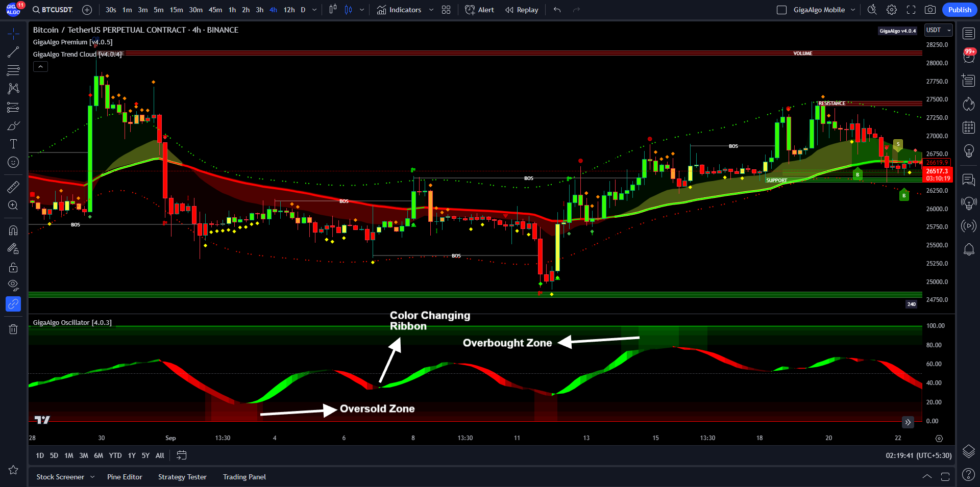Open the Indicators dialog
980x487 pixels.
pos(399,10)
